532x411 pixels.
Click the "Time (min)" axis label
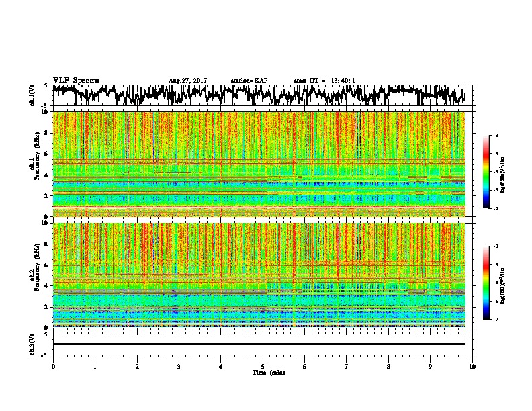[269, 373]
